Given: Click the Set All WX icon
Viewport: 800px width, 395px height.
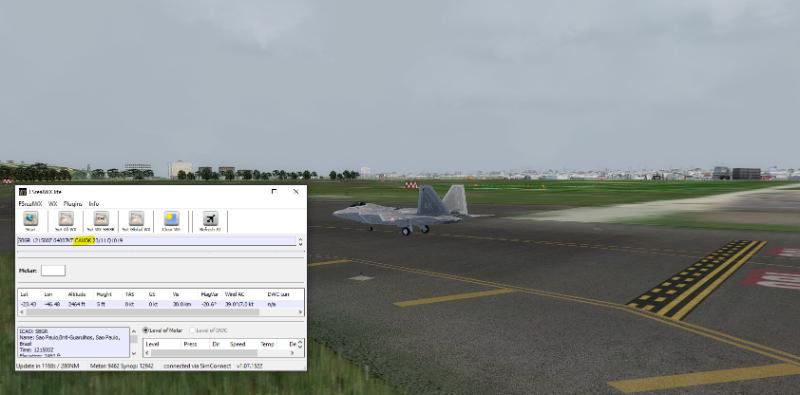Looking at the screenshot, I should click(66, 218).
